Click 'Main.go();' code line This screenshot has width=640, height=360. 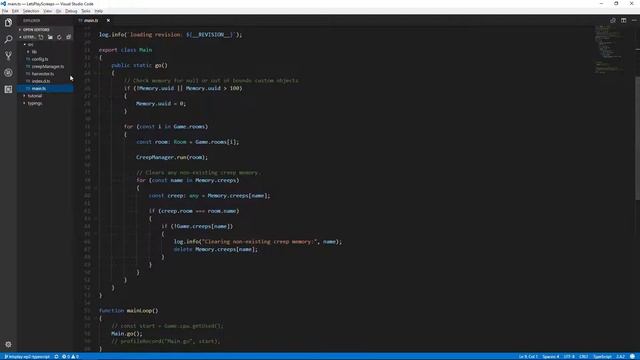pyautogui.click(x=127, y=333)
